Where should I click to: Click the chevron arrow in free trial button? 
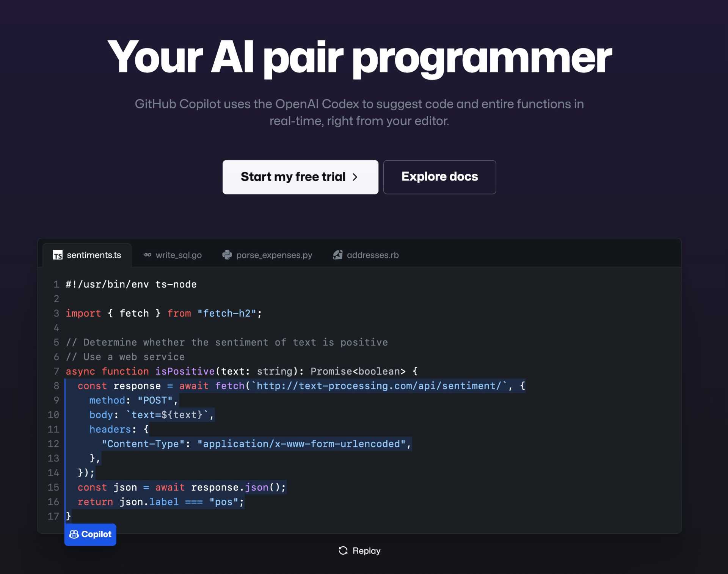(x=355, y=177)
